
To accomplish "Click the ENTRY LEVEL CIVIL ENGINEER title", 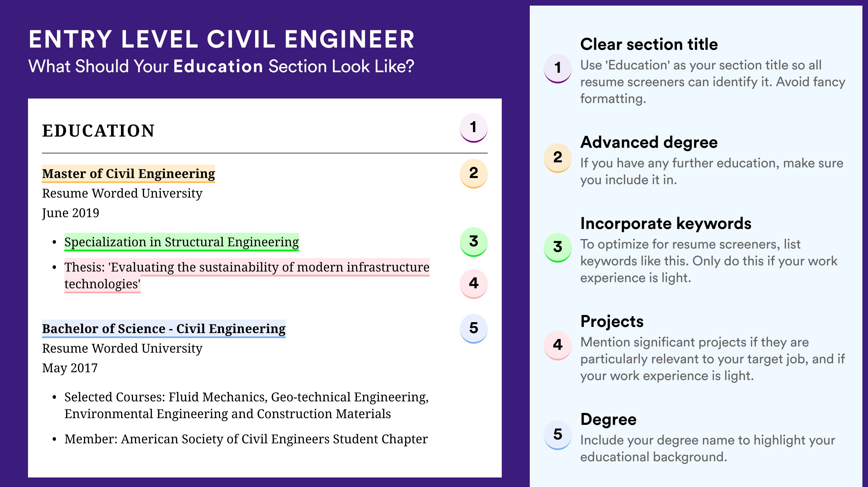I will [221, 39].
